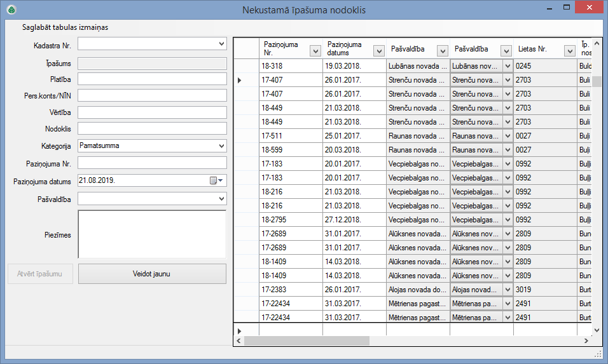Open the Saglabāt tabulas izmaiņas menu
608x364 pixels.
pos(61,27)
